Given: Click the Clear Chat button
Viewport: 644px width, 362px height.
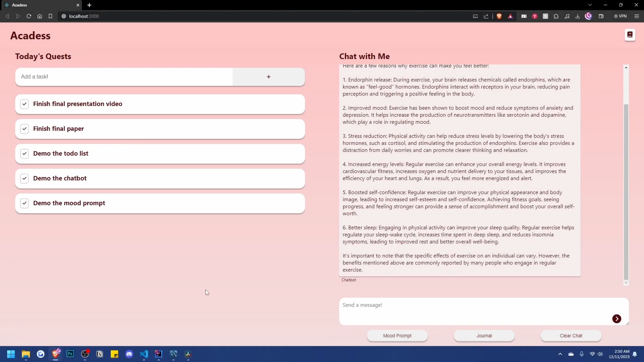Looking at the screenshot, I should point(571,336).
